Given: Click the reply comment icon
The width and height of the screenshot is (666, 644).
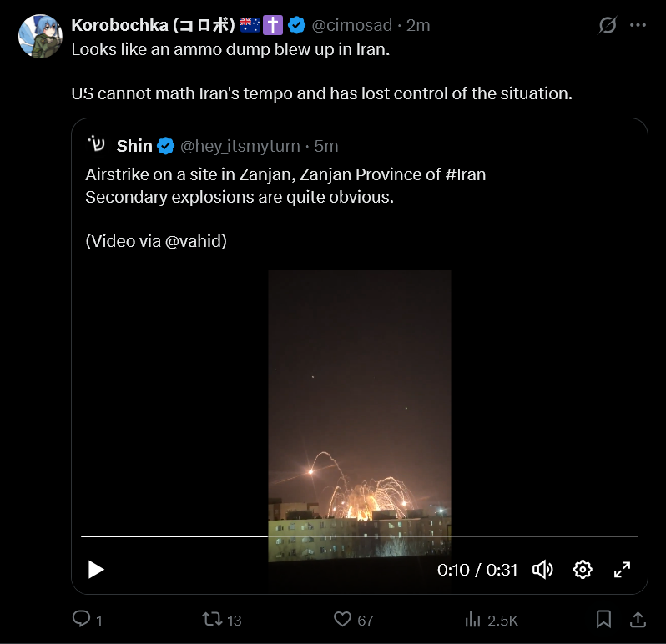Looking at the screenshot, I should 82,619.
